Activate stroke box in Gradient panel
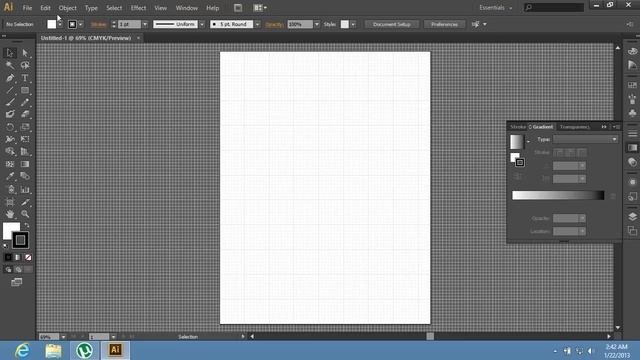This screenshot has width=640, height=360. tap(520, 162)
